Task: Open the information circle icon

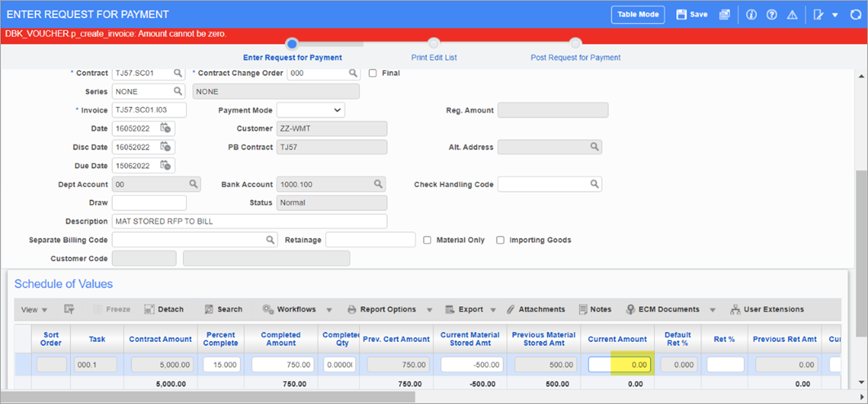Action: (751, 15)
